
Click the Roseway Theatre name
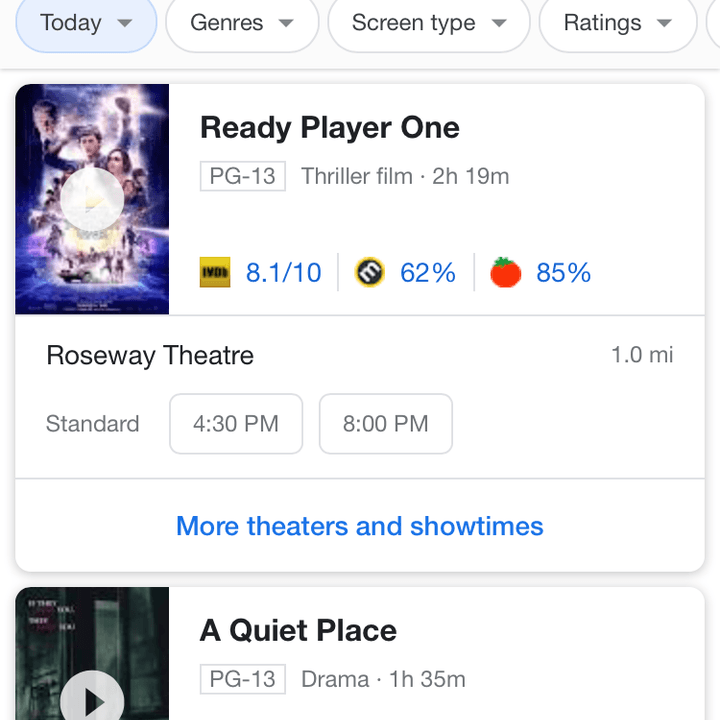[x=150, y=356]
